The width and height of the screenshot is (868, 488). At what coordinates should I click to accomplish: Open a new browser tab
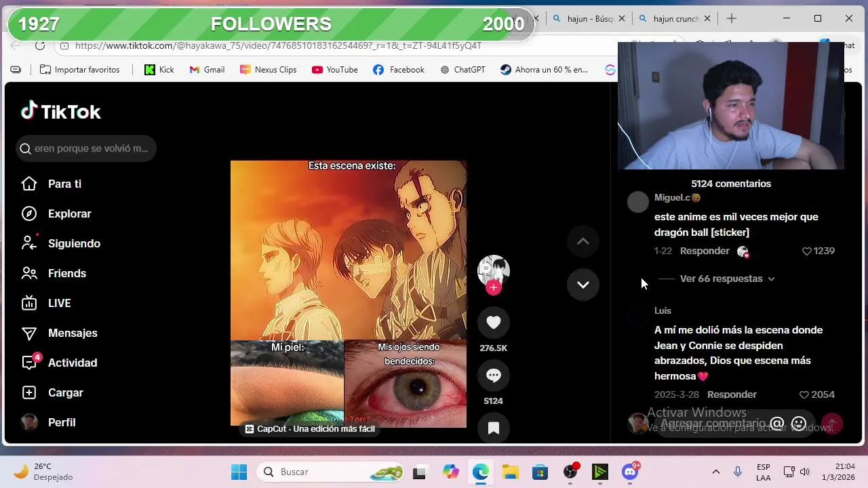click(731, 19)
